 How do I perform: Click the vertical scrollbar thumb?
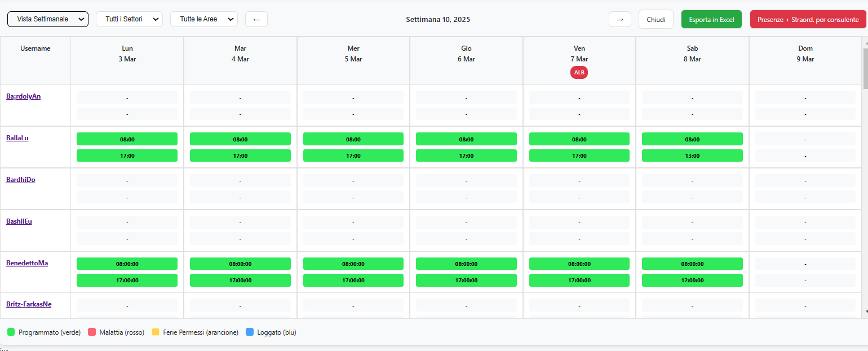tap(865, 68)
